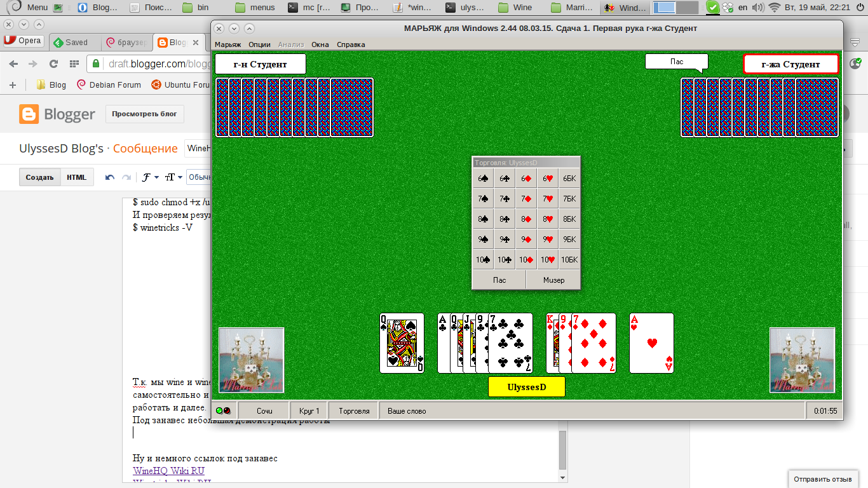Image resolution: width=868 pixels, height=488 pixels.
Task: Bid 10 clubs in the bidding grid
Action: coord(505,260)
